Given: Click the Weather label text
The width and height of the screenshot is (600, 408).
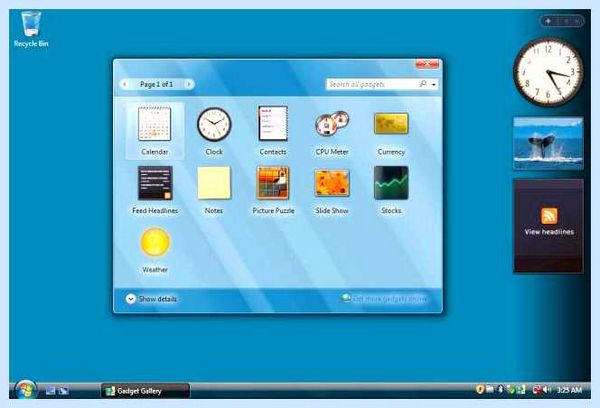Looking at the screenshot, I should [155, 269].
